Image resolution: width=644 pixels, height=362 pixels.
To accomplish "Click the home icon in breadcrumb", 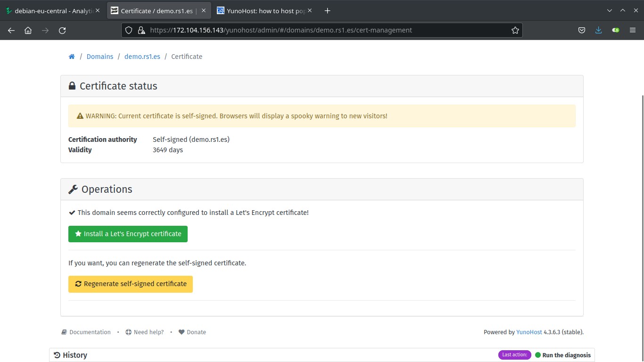I will [x=72, y=57].
